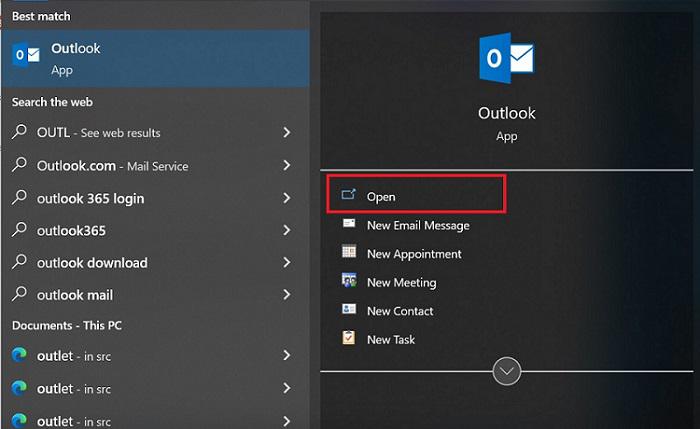Expand the outlook mail chevron
The height and width of the screenshot is (429, 700).
(287, 294)
